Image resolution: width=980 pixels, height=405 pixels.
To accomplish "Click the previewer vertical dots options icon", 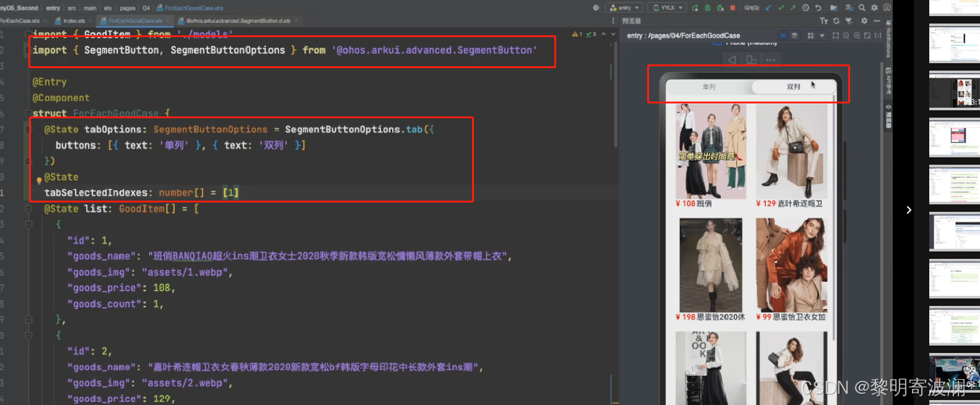I will 613,21.
